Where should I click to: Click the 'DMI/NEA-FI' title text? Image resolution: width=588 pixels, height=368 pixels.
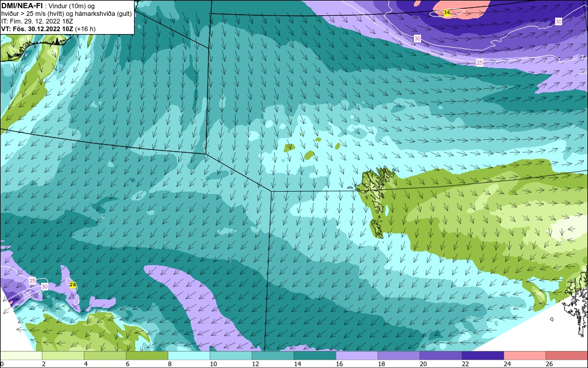(x=22, y=5)
